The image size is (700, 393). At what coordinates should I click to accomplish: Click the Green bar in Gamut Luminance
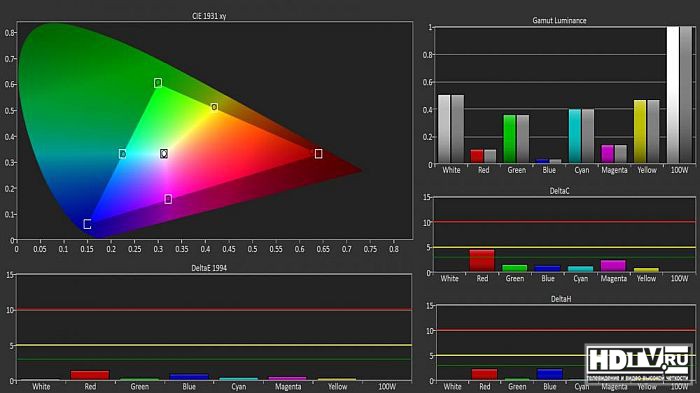click(510, 139)
